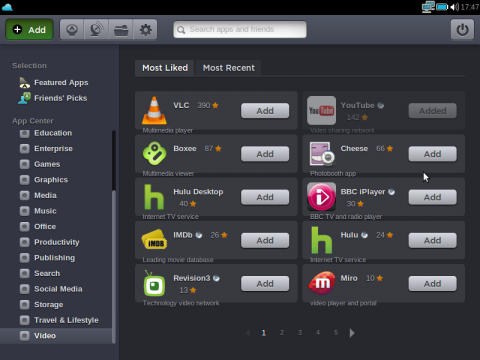Click the search magnifier icon
This screenshot has width=480, height=360.
tap(181, 30)
